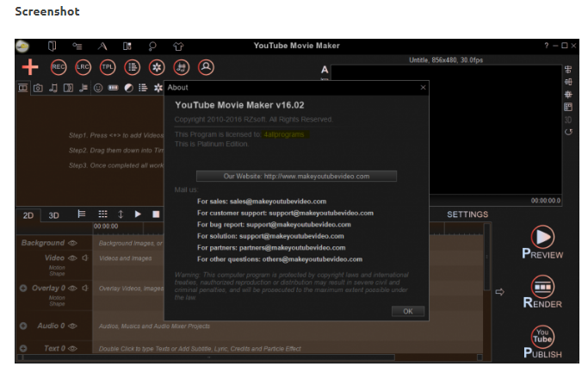Click the red circled music-notes icon
Image resolution: width=588 pixels, height=379 pixels.
point(182,67)
